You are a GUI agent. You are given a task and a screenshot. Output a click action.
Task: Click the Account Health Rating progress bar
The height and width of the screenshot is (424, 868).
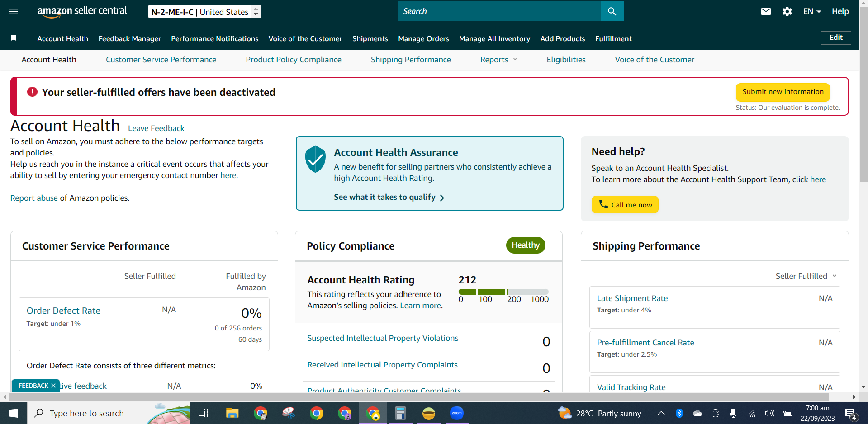point(503,292)
